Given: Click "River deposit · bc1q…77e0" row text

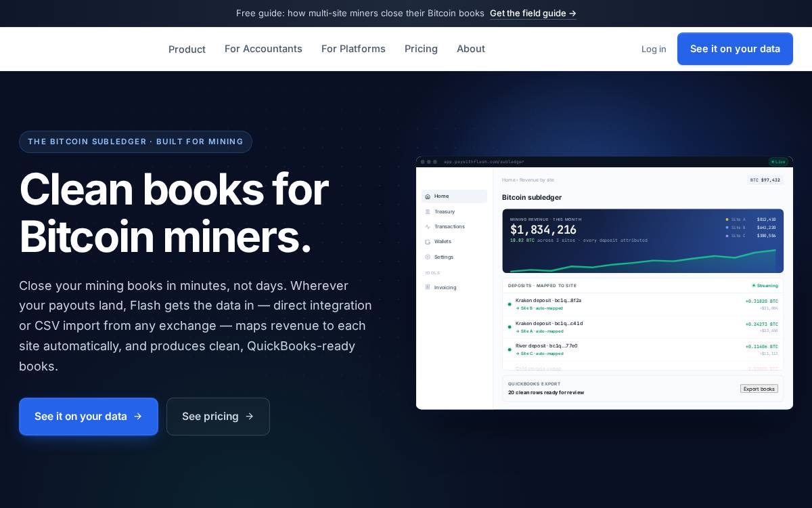Looking at the screenshot, I should pos(546,346).
